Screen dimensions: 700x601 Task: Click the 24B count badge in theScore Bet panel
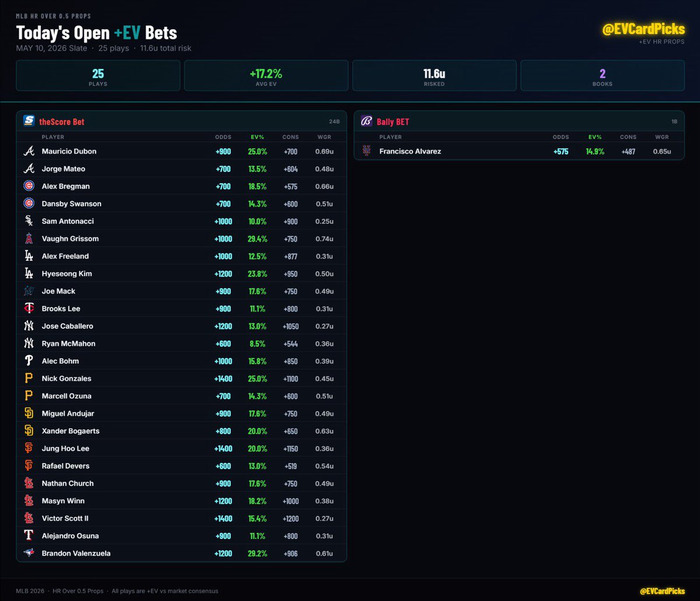(334, 122)
